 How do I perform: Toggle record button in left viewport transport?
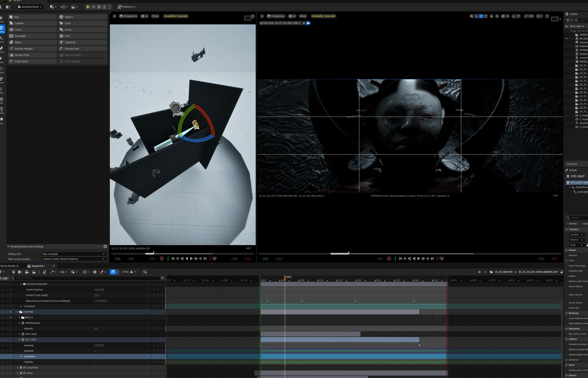click(162, 259)
